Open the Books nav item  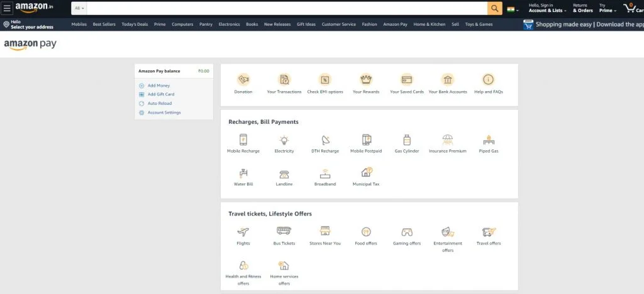coord(252,24)
